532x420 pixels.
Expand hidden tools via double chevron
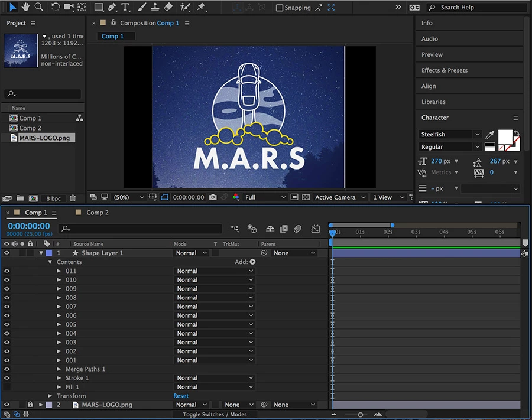pyautogui.click(x=398, y=7)
